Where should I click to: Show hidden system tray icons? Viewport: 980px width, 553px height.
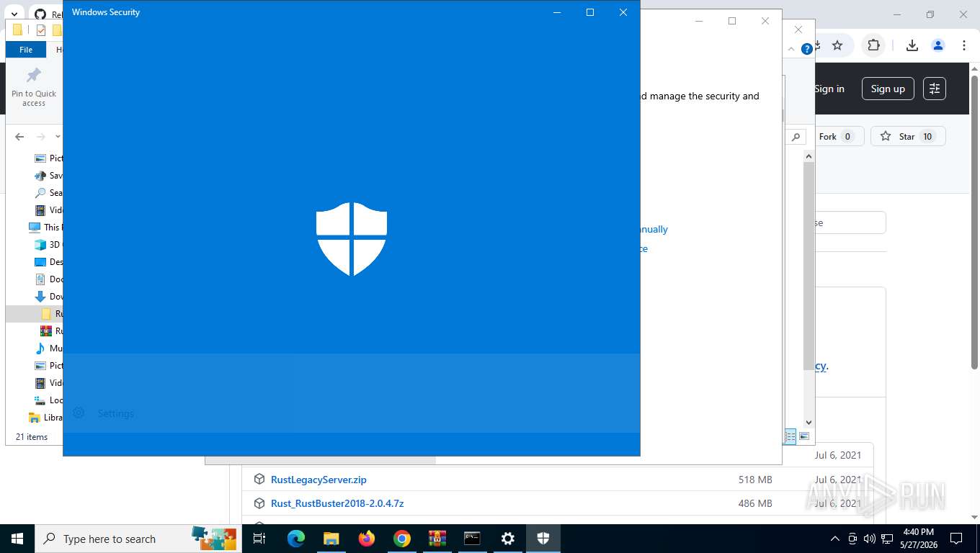click(x=835, y=539)
